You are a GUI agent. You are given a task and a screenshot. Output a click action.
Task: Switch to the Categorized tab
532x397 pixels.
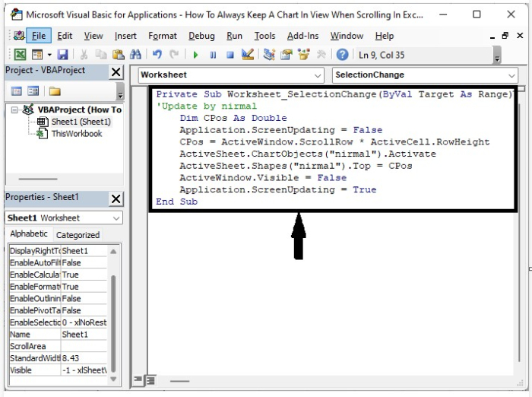[x=78, y=235]
